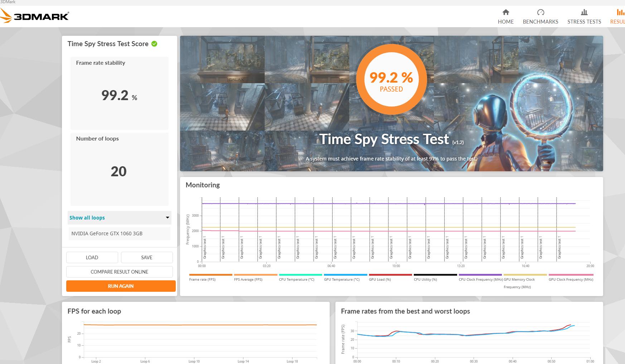Toggle CPU Temperature legend swatch
Viewport: 625px width, 364px height.
(x=301, y=275)
